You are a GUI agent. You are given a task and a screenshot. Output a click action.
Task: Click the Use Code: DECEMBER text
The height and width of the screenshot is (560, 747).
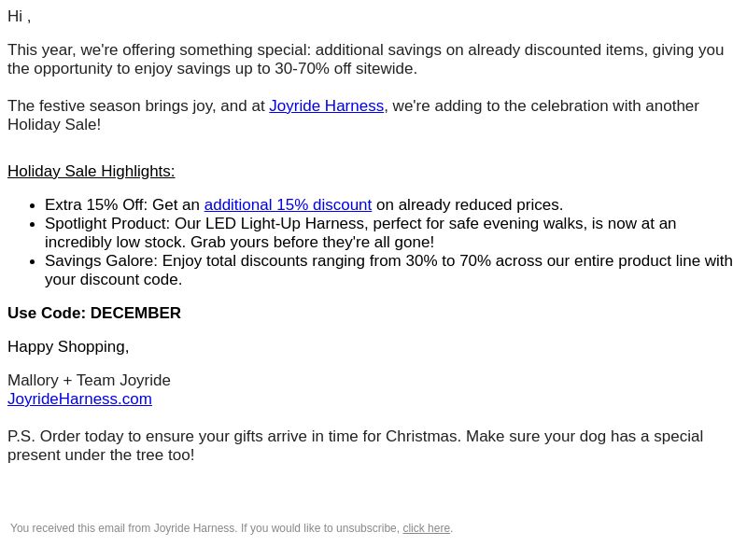coord(94,314)
